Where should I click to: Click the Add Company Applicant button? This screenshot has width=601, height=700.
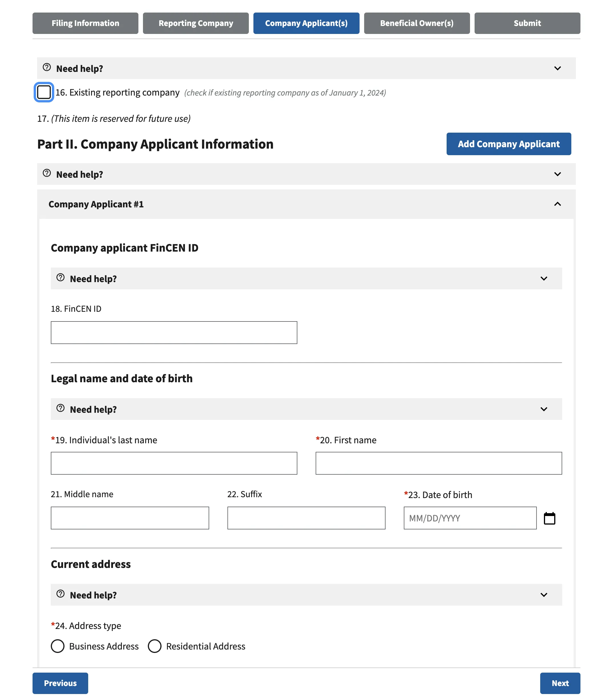click(508, 144)
